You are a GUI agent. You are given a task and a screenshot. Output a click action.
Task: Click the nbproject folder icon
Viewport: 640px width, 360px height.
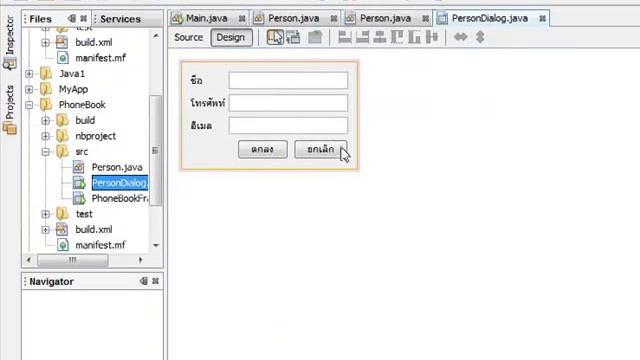point(62,136)
